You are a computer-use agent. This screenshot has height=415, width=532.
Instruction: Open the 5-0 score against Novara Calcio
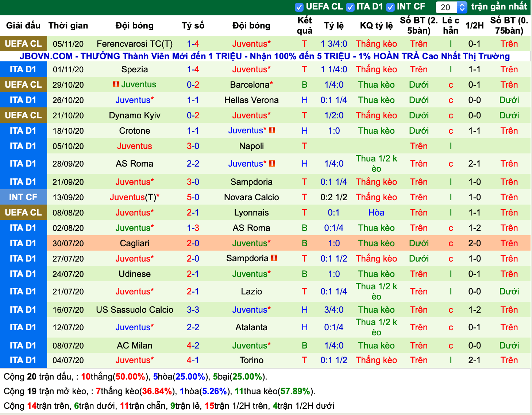pos(193,197)
